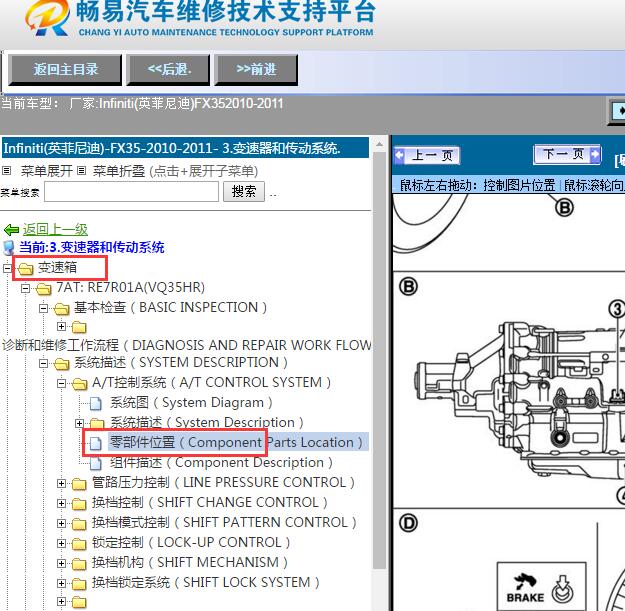625x611 pixels.
Task: Click the 换档控制 folder icon
Action: [79, 504]
